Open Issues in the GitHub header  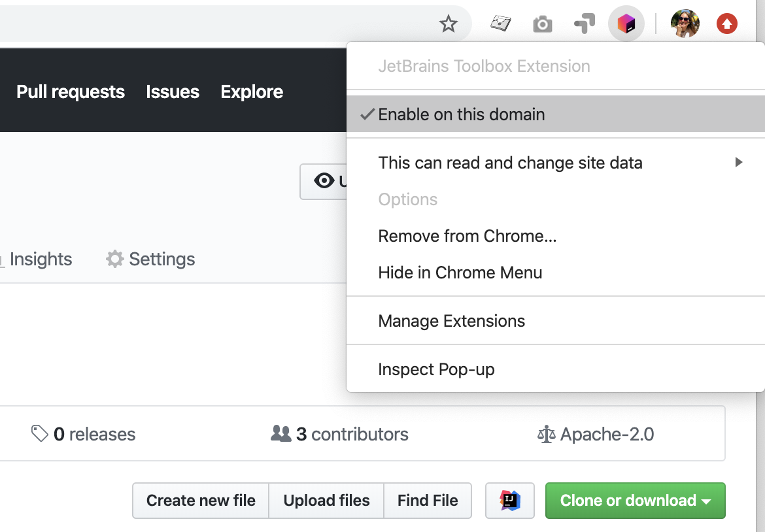173,91
